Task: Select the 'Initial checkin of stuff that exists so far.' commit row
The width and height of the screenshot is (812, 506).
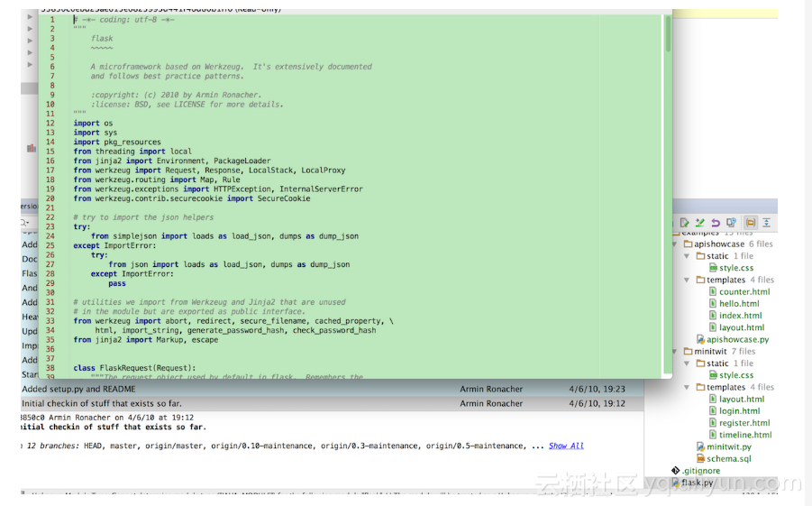Action: [333, 403]
